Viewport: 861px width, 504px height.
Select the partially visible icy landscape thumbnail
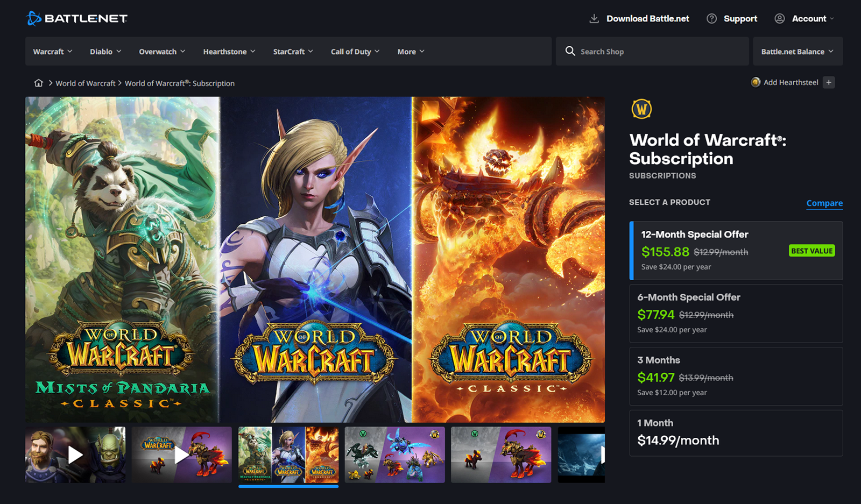pyautogui.click(x=581, y=455)
